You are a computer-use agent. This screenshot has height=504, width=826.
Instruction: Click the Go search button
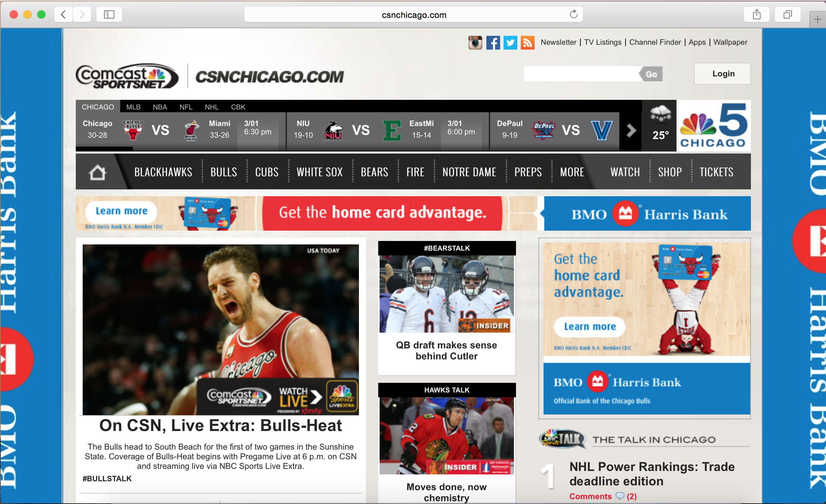pos(651,74)
